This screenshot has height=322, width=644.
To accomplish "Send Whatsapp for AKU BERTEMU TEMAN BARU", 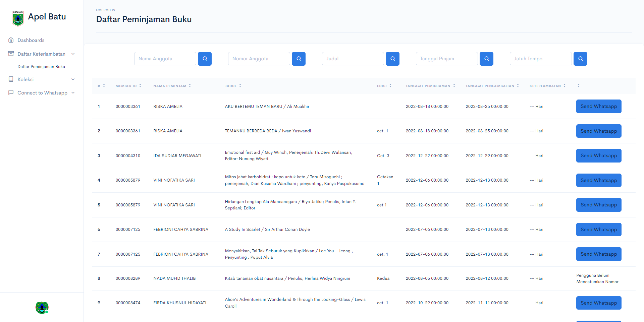I will coord(598,106).
